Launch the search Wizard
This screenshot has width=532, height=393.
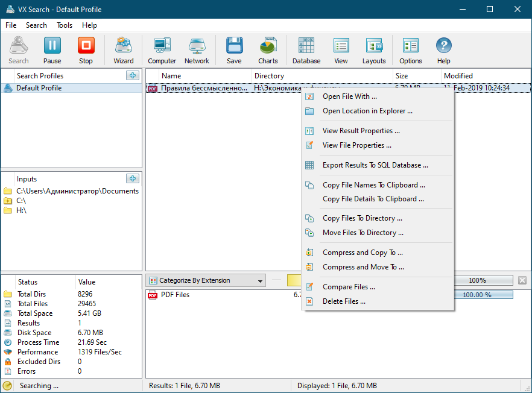pos(124,51)
